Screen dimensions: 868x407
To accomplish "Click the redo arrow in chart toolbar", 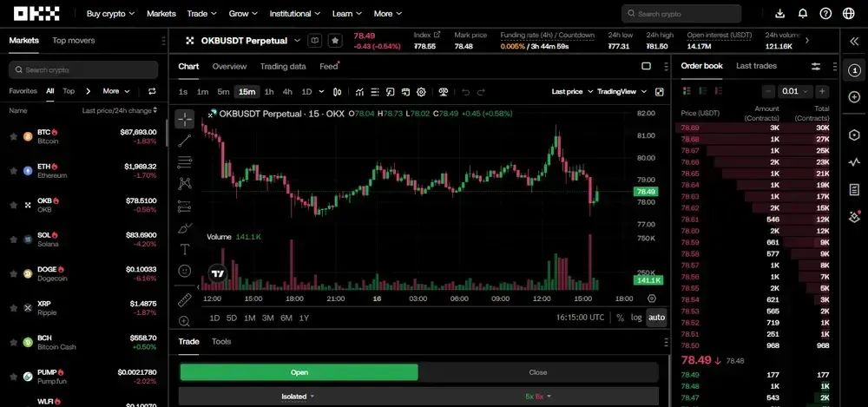I will pos(481,92).
